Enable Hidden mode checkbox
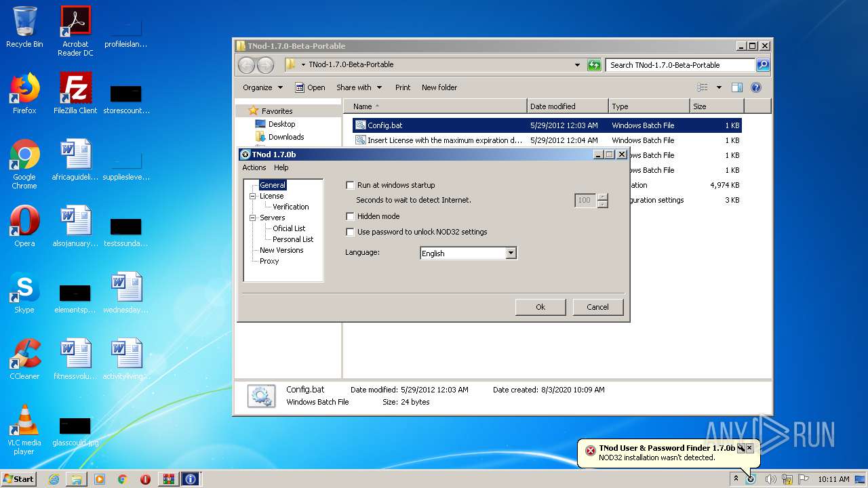Screen dimensions: 868x488 (351, 216)
